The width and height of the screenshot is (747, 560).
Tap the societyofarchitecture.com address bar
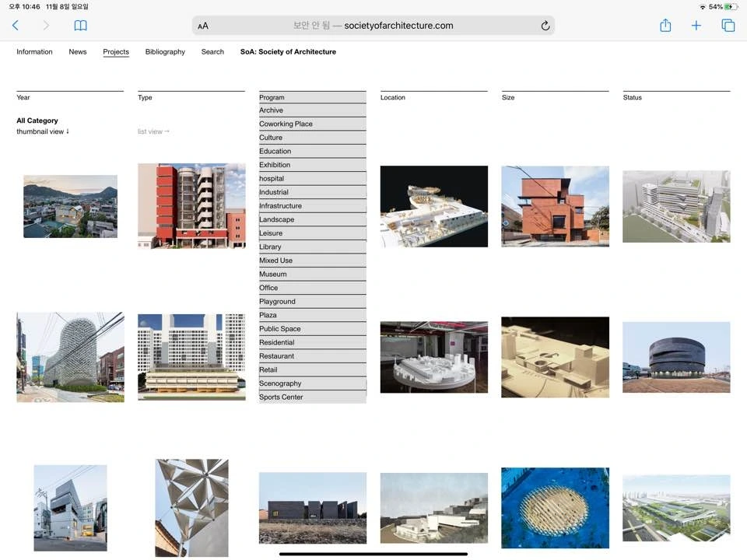pos(373,26)
